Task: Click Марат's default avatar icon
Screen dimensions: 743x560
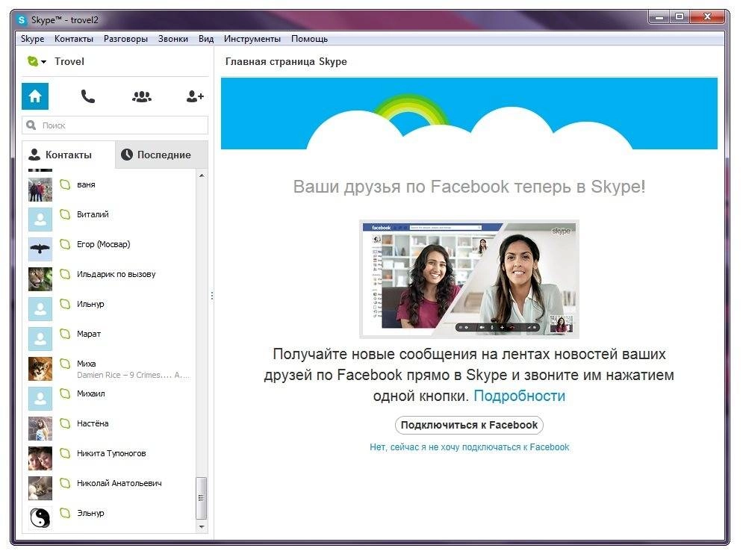Action: [x=40, y=339]
